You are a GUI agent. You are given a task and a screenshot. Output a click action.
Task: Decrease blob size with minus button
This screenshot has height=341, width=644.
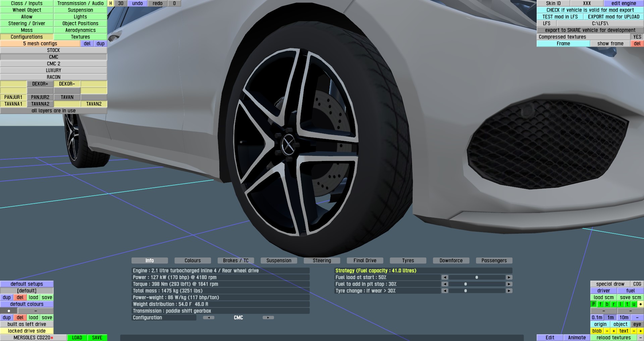(607, 331)
